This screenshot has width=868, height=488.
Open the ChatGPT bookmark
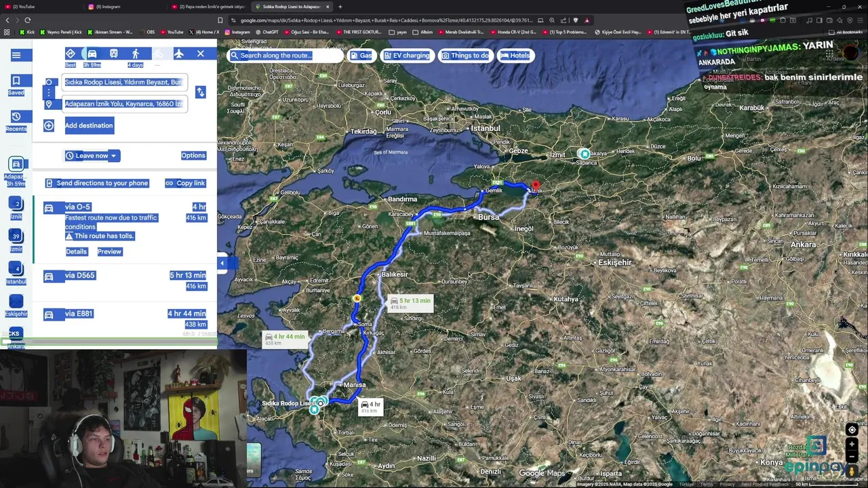click(x=267, y=32)
